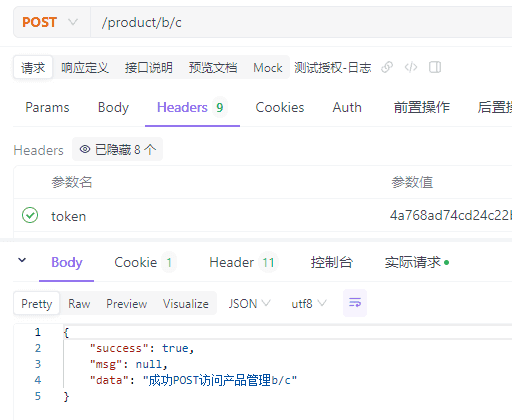Collapse the response panel with chevron
This screenshot has height=420, width=512.
point(22,260)
